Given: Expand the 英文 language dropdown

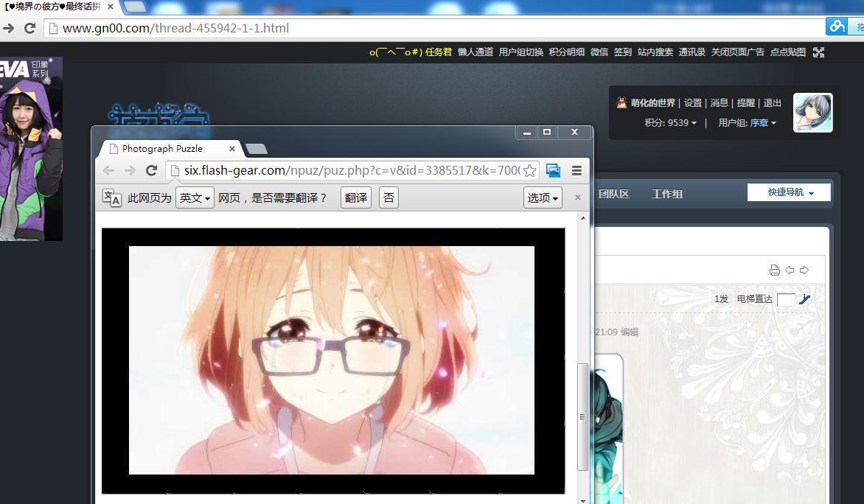Looking at the screenshot, I should click(x=195, y=197).
